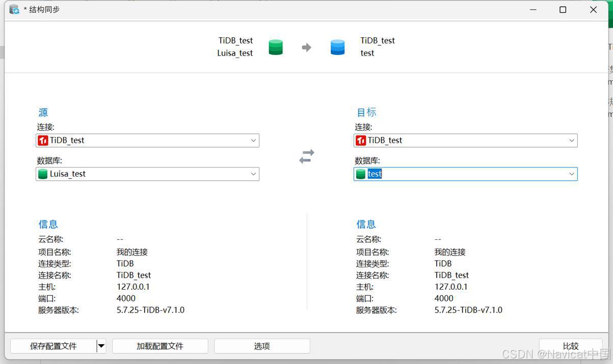Click target 连接名称 value TiDB_test
The image size is (613, 364).
(x=451, y=275)
